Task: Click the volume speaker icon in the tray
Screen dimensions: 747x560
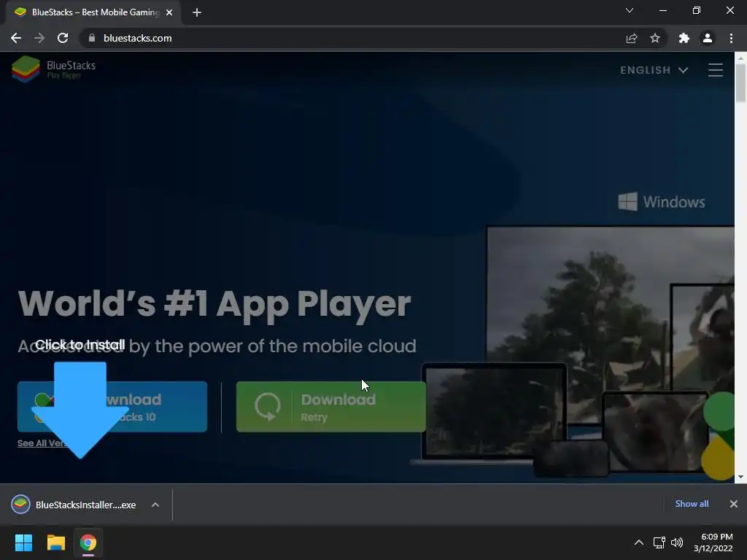Action: (676, 542)
